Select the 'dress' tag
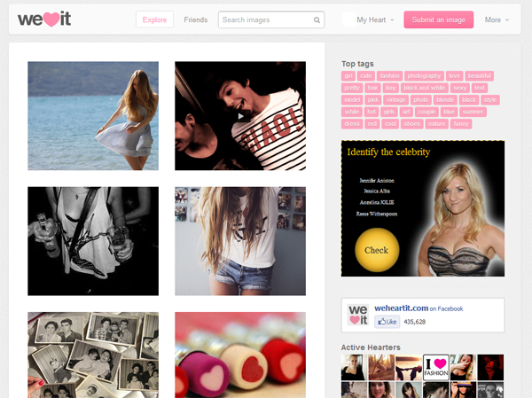Screen dimensions: 532x398 [352, 124]
